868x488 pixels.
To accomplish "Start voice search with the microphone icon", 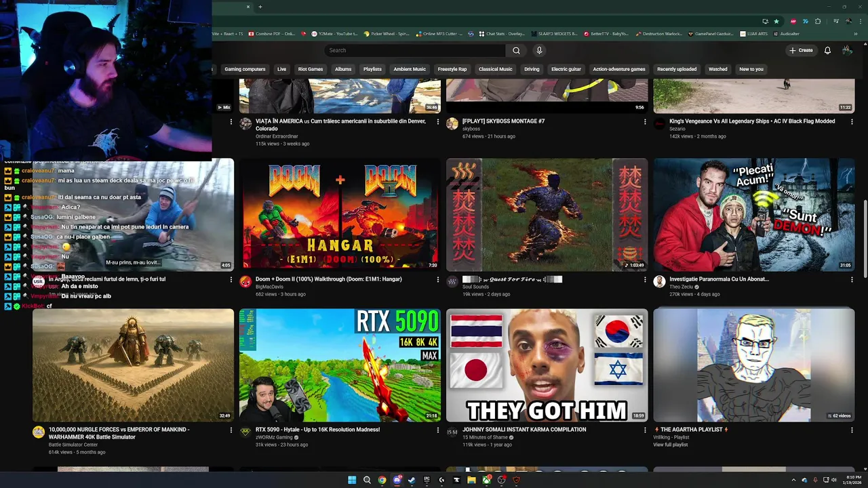I will (x=539, y=50).
